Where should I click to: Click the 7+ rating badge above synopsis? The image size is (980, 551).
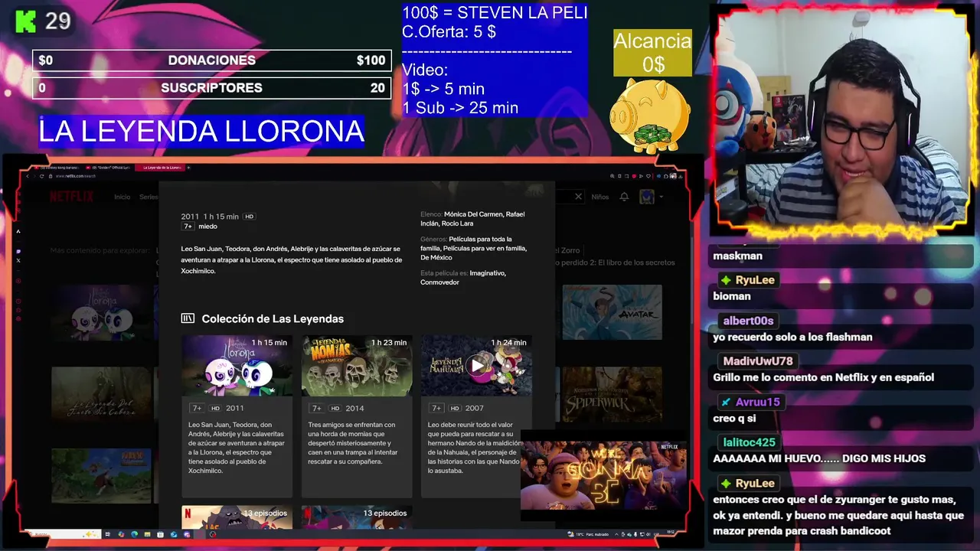tap(188, 227)
